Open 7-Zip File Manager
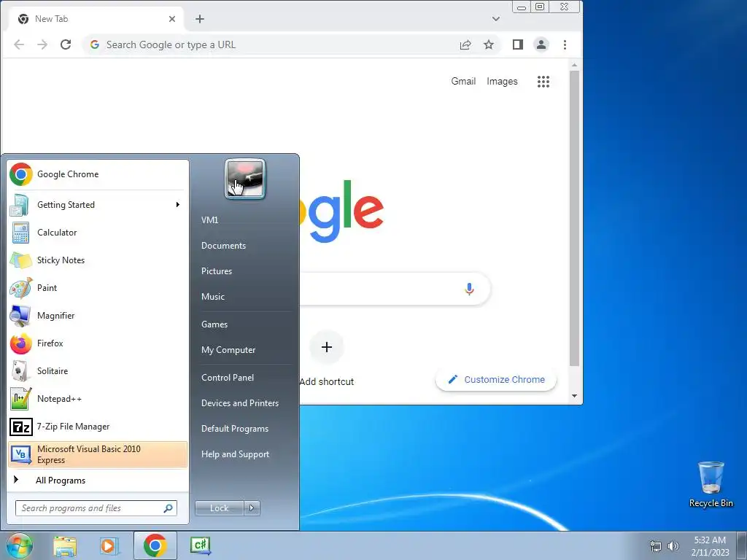Viewport: 747px width, 560px height. pyautogui.click(x=97, y=426)
